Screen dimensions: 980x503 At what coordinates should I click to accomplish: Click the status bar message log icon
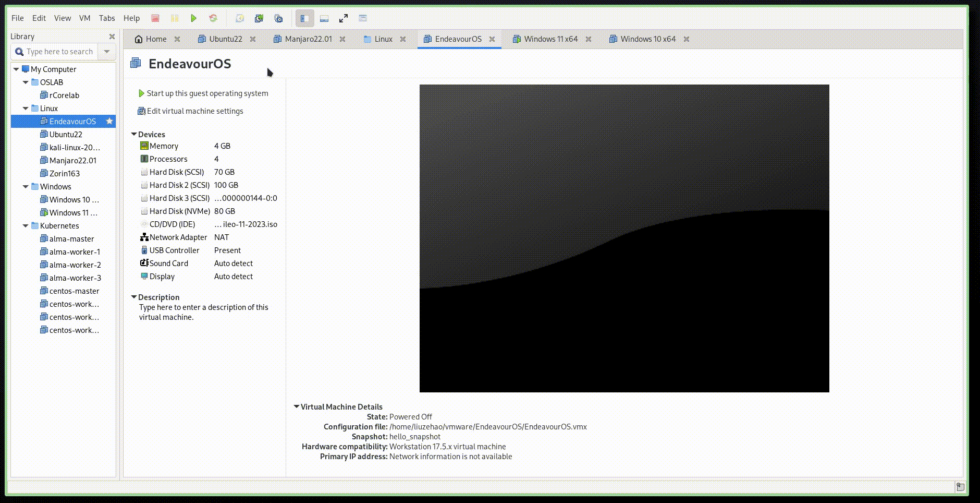(x=960, y=487)
